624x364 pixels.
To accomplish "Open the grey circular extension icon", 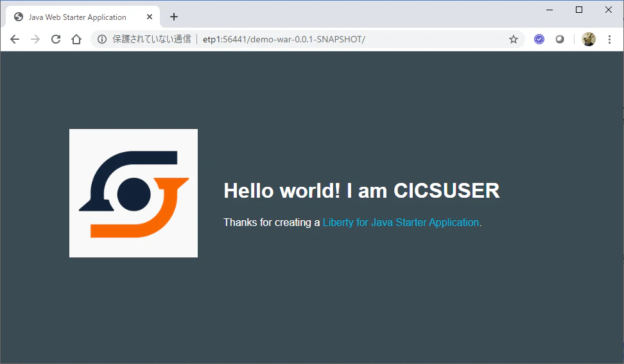I will [560, 39].
